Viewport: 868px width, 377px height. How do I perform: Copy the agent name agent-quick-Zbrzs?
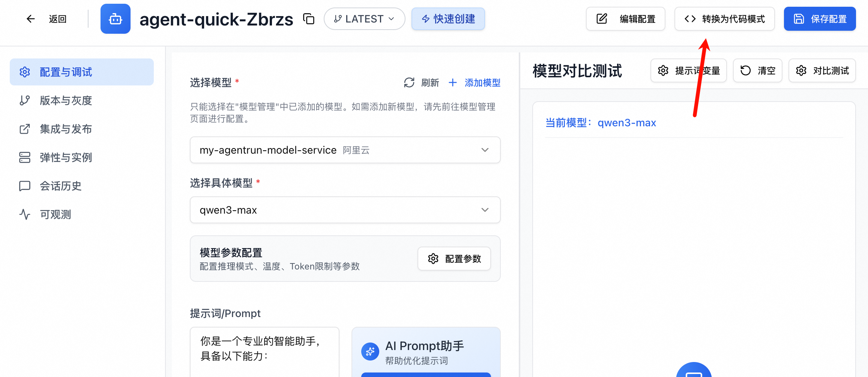(308, 19)
